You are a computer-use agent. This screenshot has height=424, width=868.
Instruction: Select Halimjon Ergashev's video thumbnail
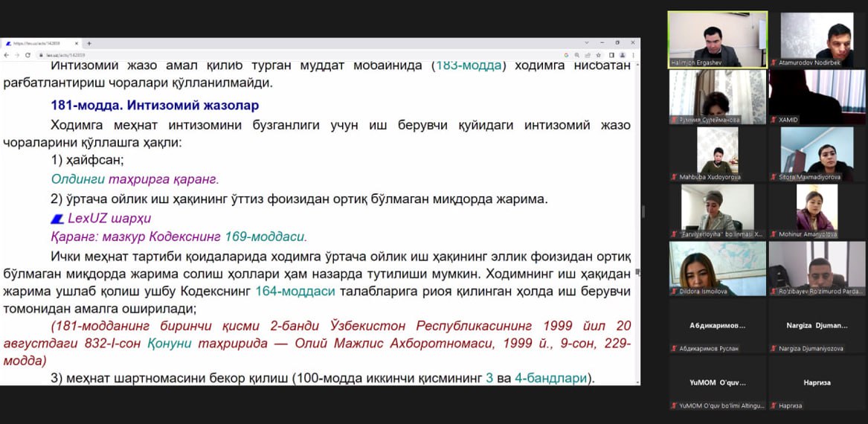[x=717, y=38]
